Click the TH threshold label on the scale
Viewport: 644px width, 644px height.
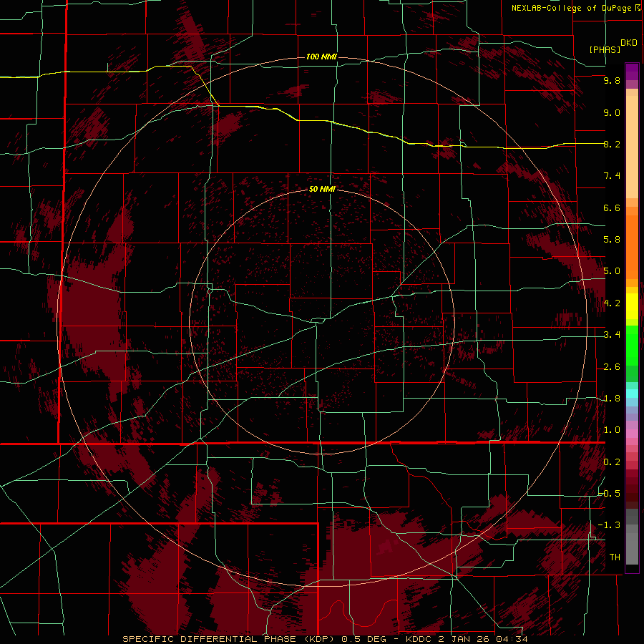click(615, 557)
